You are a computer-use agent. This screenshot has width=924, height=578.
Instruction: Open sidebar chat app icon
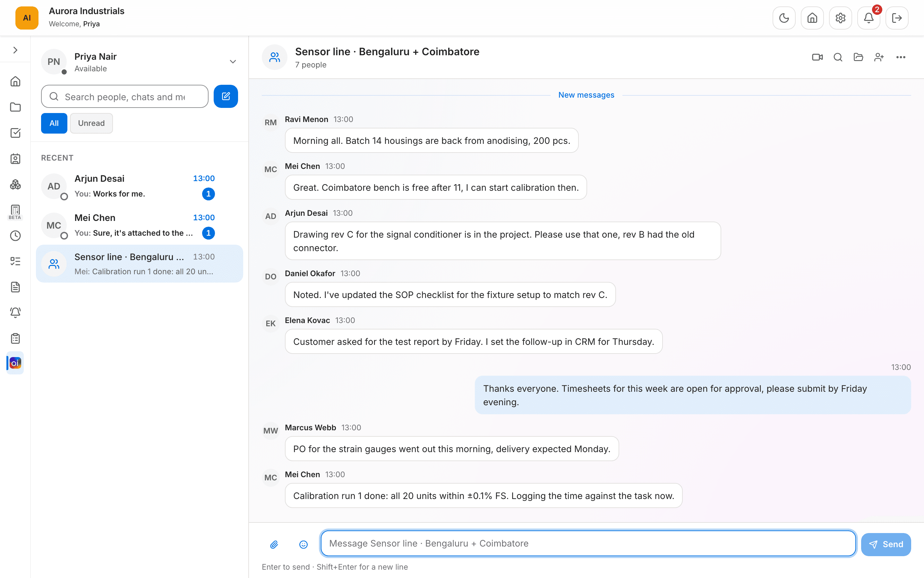pyautogui.click(x=15, y=363)
